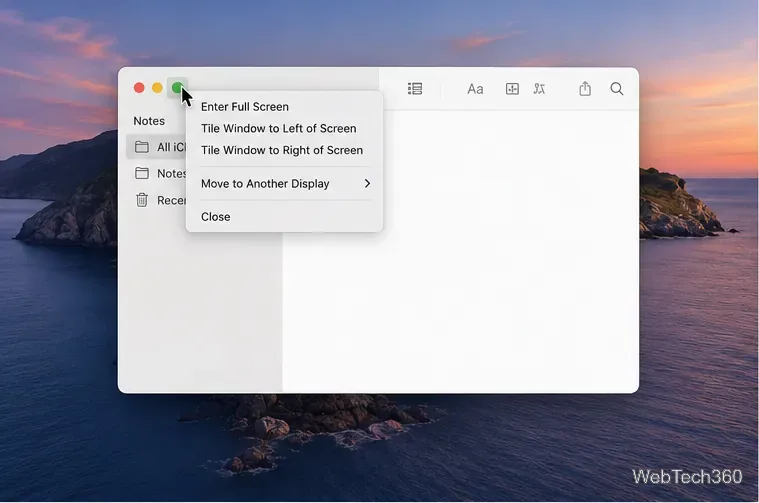This screenshot has width=759, height=503.
Task: Click the All iCloud folder icon
Action: pos(142,147)
